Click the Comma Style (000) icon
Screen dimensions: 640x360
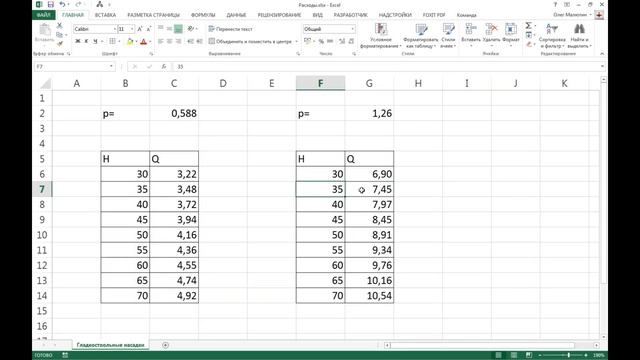pyautogui.click(x=330, y=41)
